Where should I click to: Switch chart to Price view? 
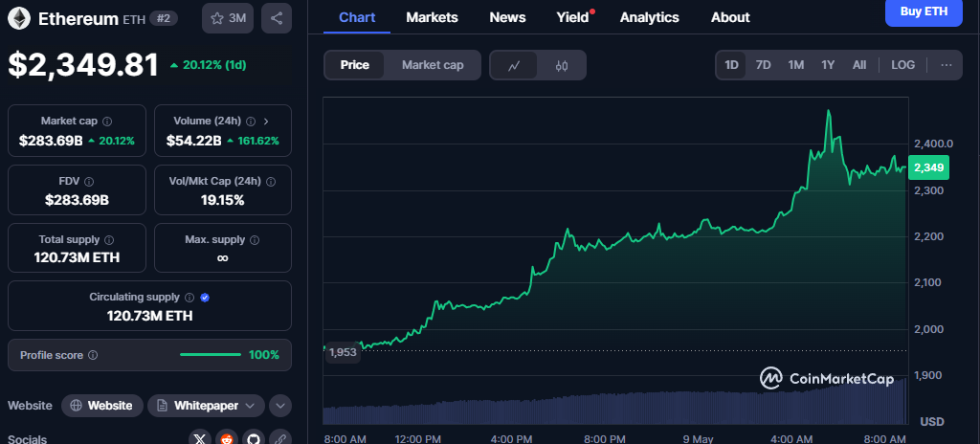point(354,65)
